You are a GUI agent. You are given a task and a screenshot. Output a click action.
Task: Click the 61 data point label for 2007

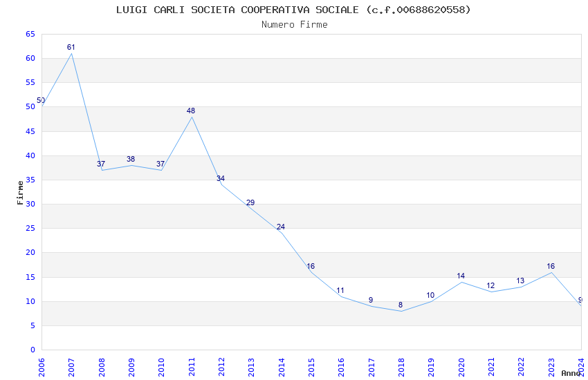tap(71, 47)
